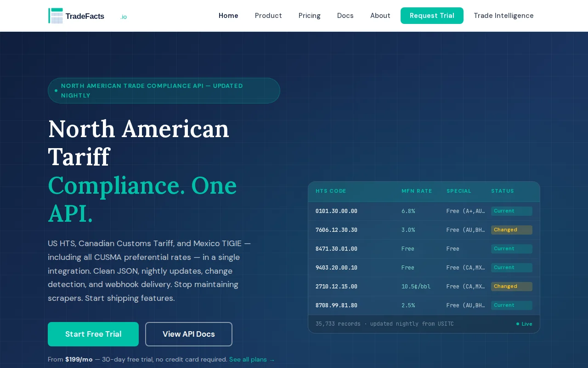
Task: Click the Live indicator in table footer
Action: [524, 324]
